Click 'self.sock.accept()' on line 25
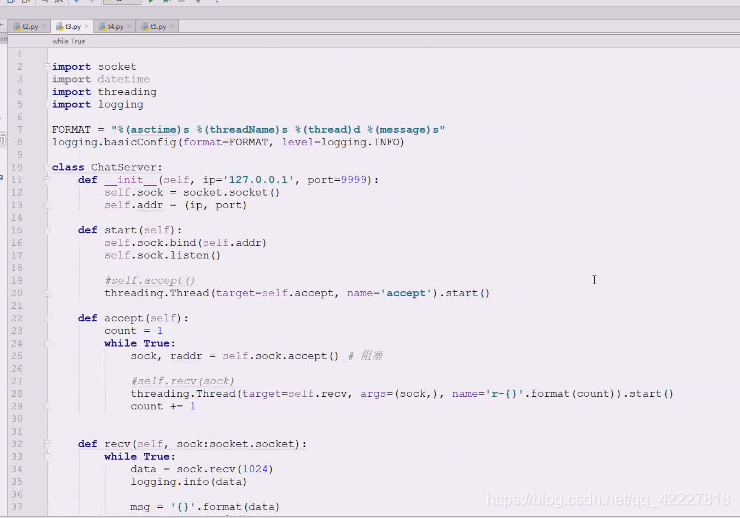The image size is (740, 518). tap(280, 356)
